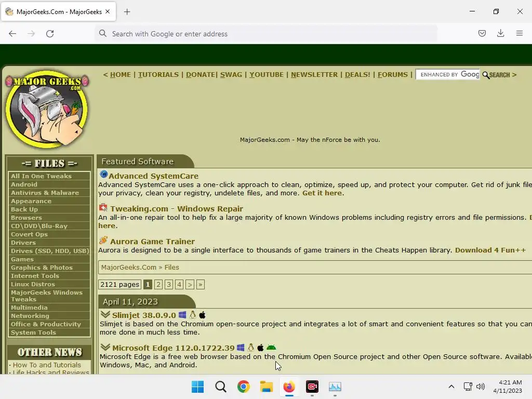Click the Firefox taskbar icon

(289, 387)
